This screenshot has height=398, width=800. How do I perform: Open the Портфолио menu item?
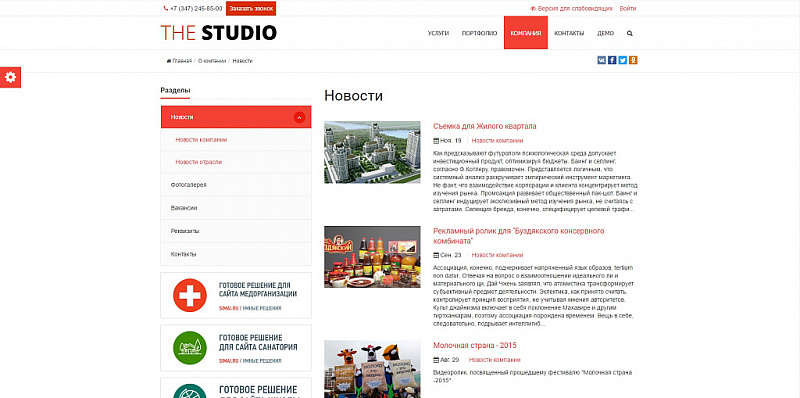(479, 33)
